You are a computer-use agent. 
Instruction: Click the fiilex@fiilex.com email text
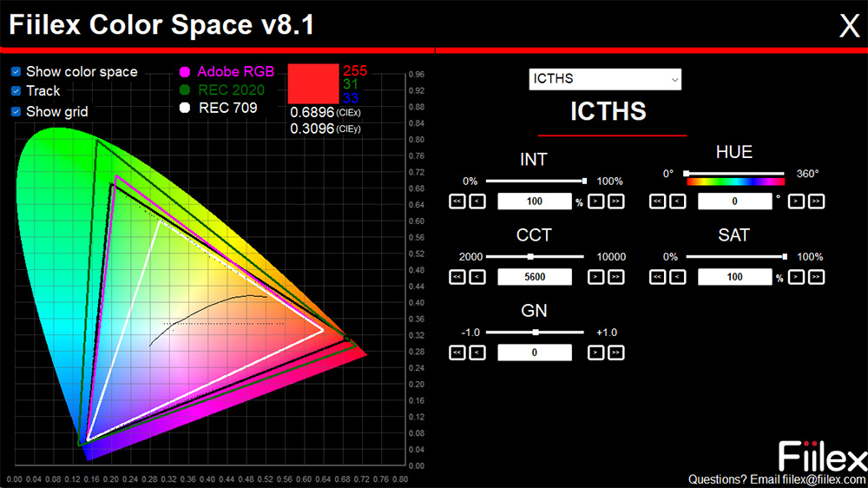pos(825,479)
